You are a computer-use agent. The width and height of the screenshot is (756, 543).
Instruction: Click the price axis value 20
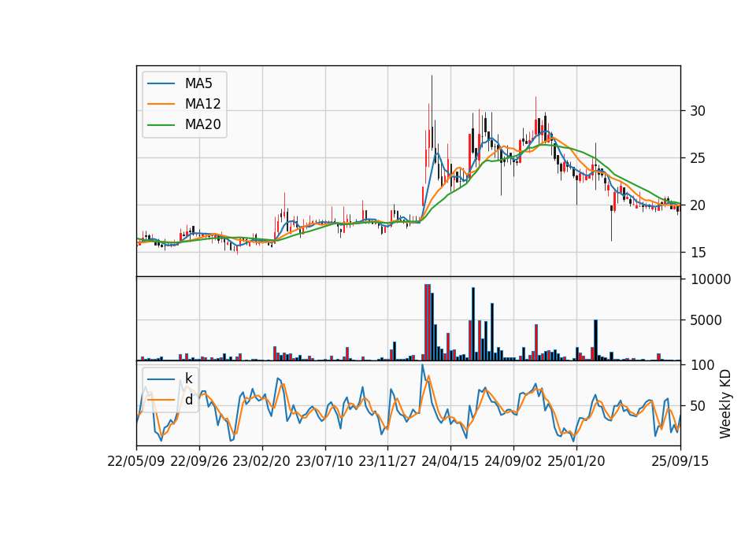click(698, 205)
